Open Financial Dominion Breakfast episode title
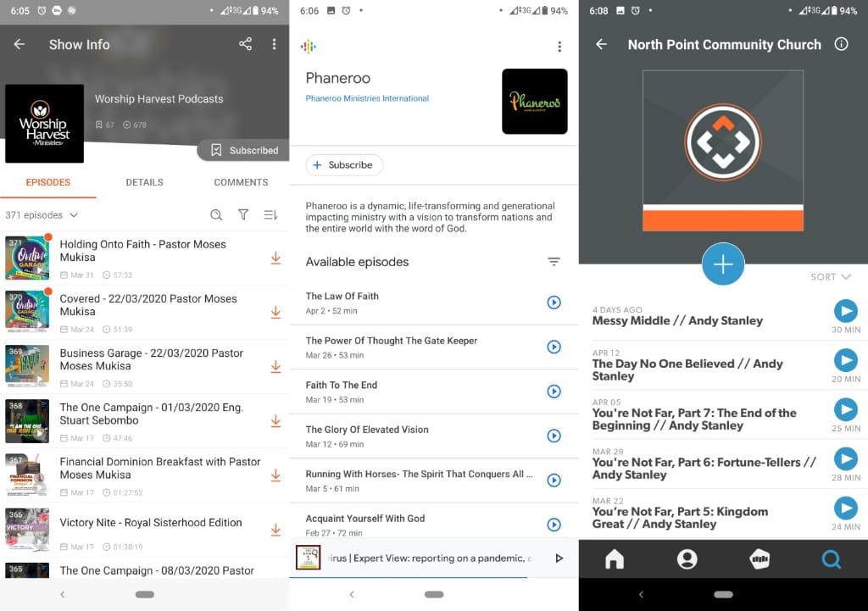 (x=160, y=469)
